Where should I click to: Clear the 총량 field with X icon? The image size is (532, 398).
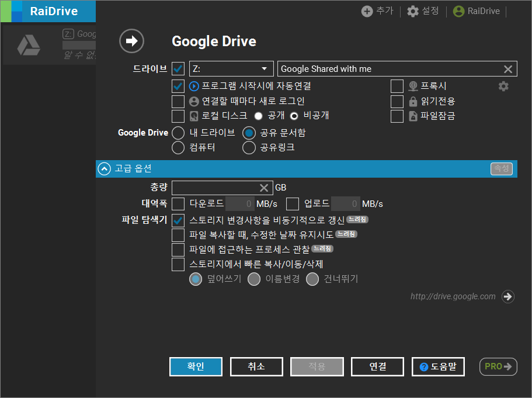point(264,188)
